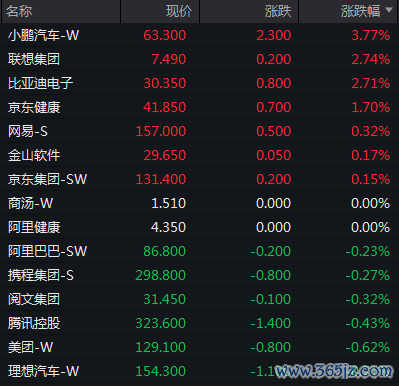399x386 pixels.
Task: Sort by 现价 column header
Action: (160, 11)
